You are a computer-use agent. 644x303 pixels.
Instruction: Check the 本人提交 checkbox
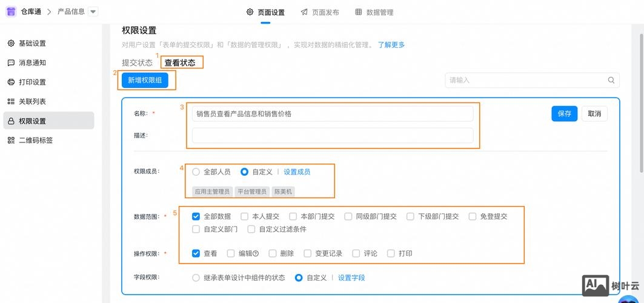coord(244,216)
